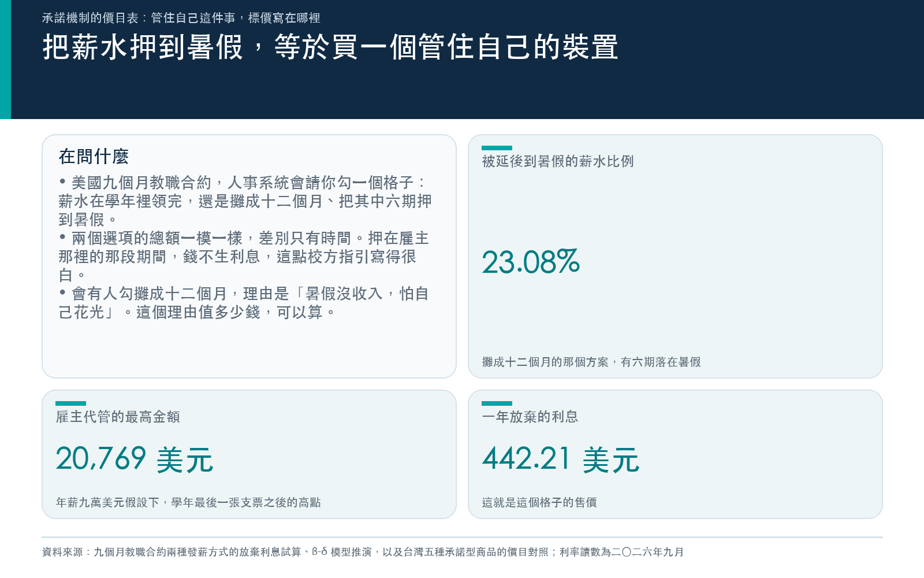Select the bullet starting 美國九個月教職合約
The width and height of the screenshot is (924, 578).
(245, 201)
